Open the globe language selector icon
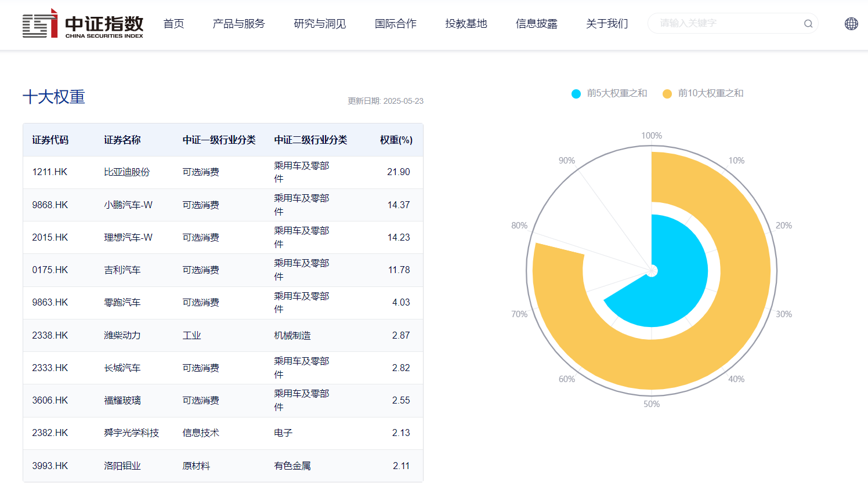This screenshot has height=494, width=868. click(x=851, y=24)
